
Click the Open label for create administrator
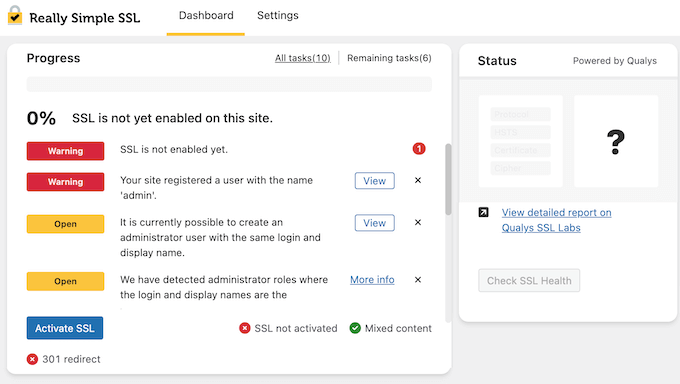coord(65,224)
